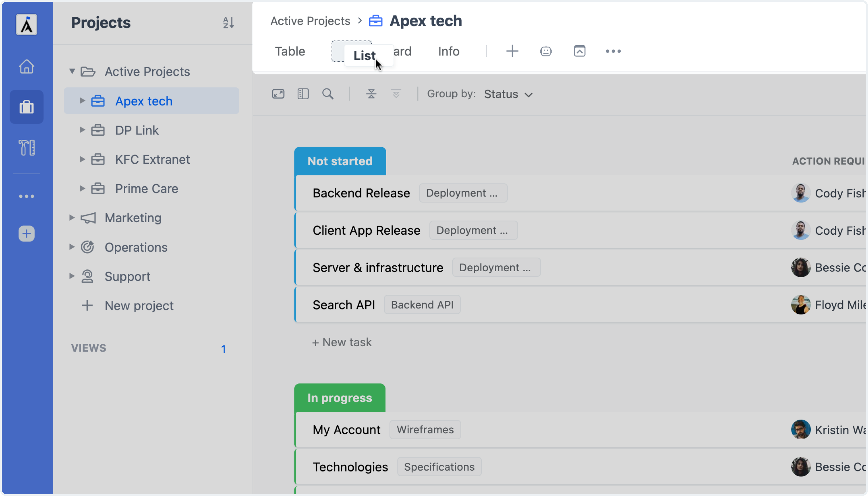Screen dimensions: 868x496
Task: Expand the Apex tech project tree
Action: (x=82, y=100)
